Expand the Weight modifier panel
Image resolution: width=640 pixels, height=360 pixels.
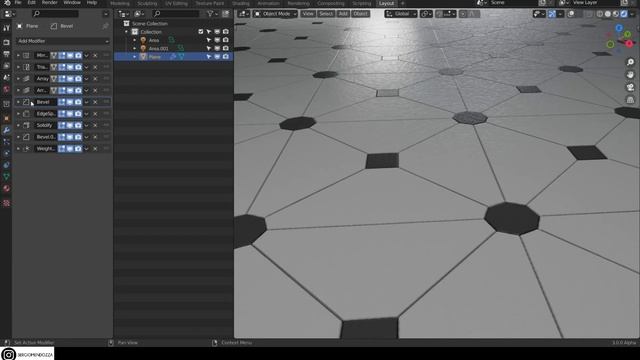click(x=18, y=149)
